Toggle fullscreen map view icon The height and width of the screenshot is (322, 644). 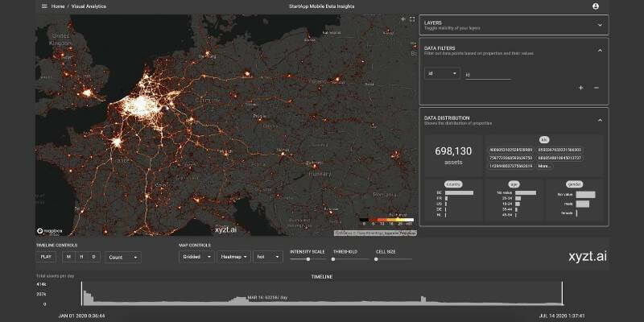click(412, 19)
